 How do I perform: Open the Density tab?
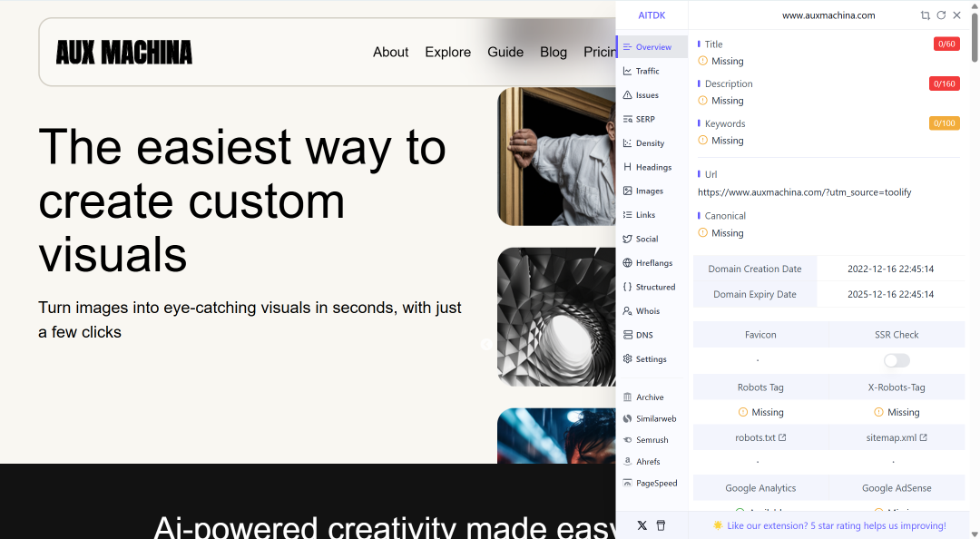click(x=652, y=143)
